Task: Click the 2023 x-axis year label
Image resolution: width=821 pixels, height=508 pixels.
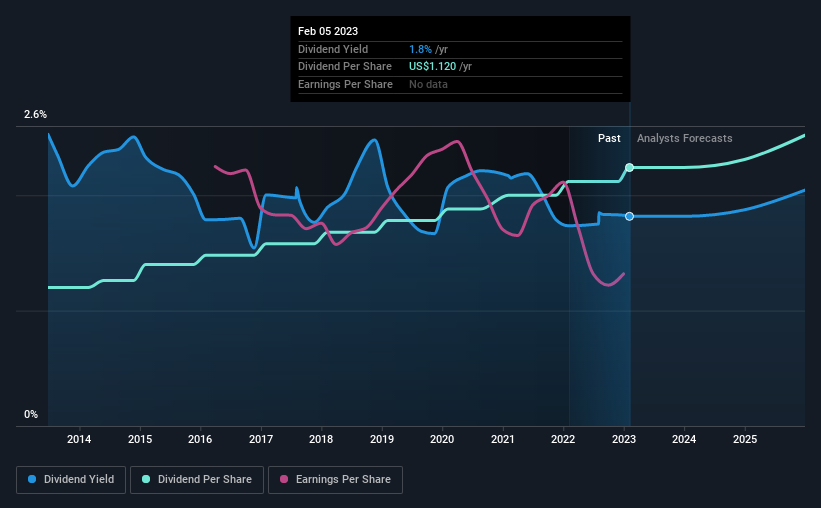Action: pyautogui.click(x=624, y=439)
